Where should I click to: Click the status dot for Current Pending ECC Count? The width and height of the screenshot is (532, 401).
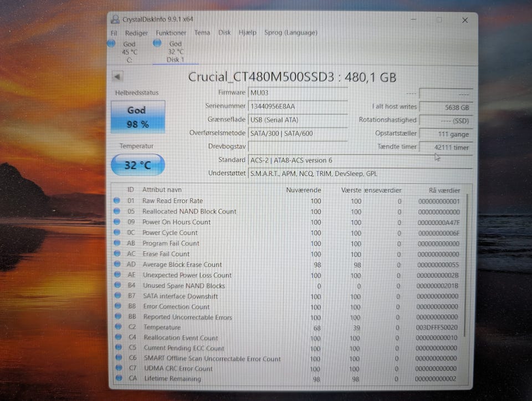coord(119,347)
